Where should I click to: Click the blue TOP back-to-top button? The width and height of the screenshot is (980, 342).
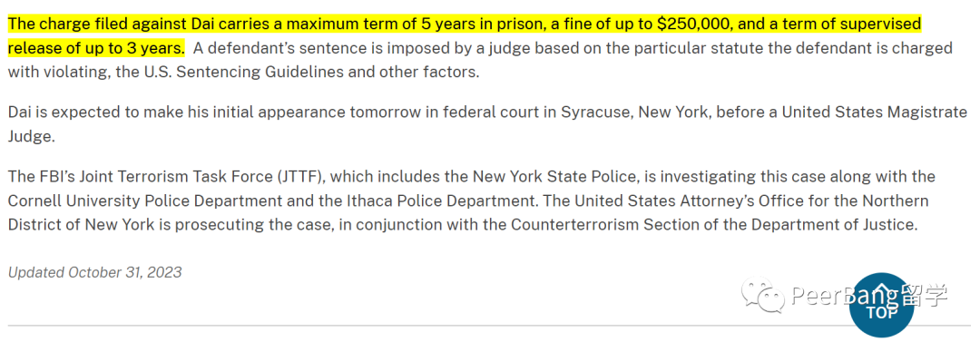coord(882,307)
